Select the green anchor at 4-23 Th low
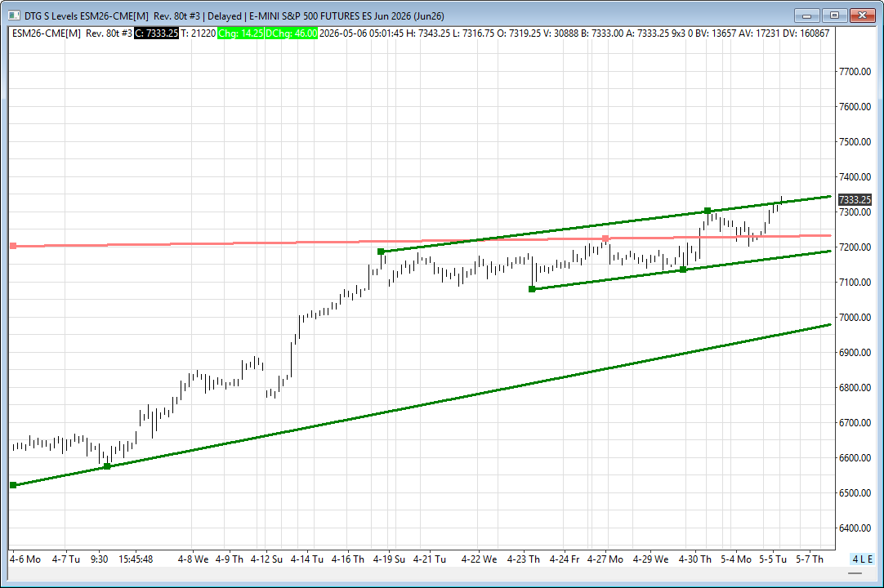 (x=532, y=289)
